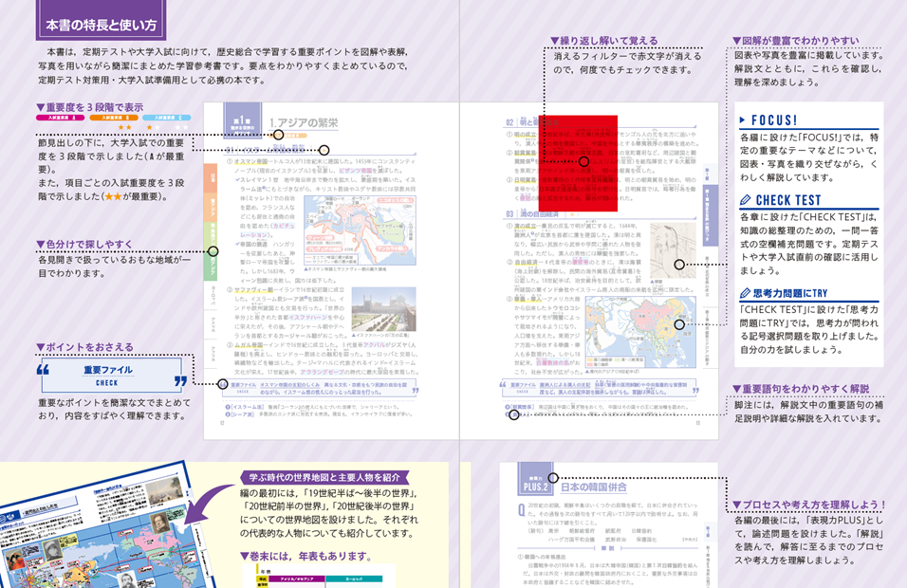Click the red filter sheet rectangle
Screen dimensions: 907x588
(x=578, y=163)
